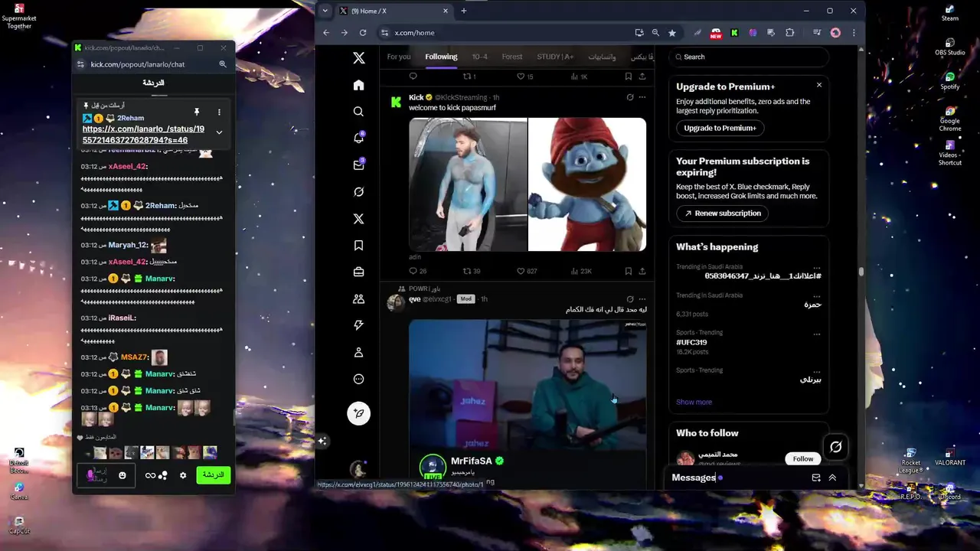Open the papasmurf image on the right
The height and width of the screenshot is (551, 980).
coord(587,184)
